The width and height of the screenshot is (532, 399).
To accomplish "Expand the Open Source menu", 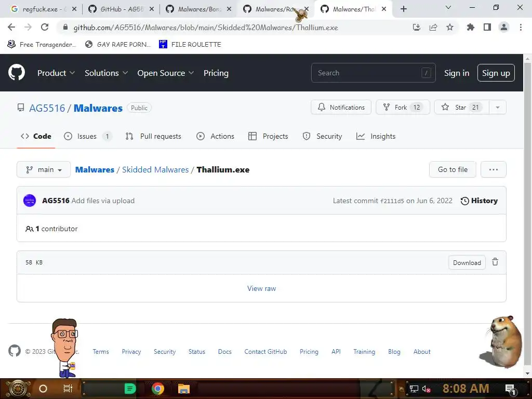I will [166, 73].
